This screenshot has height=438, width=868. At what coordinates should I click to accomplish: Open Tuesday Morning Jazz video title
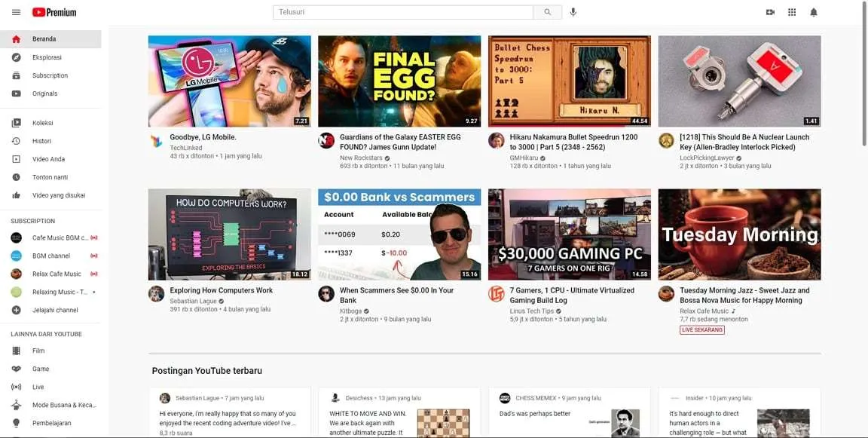click(744, 296)
